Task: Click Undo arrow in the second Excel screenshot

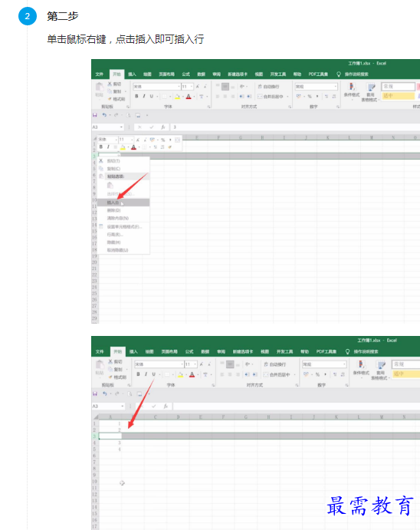Action: [105, 393]
